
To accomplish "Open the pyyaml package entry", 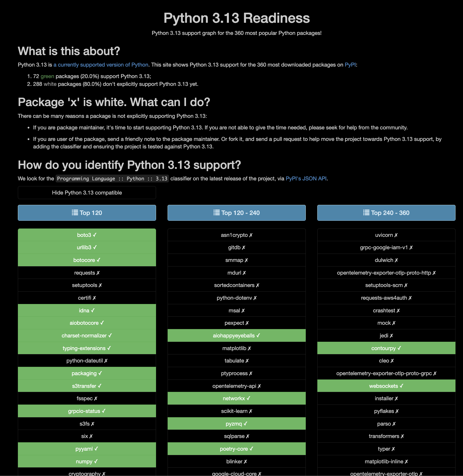I will coord(87,449).
